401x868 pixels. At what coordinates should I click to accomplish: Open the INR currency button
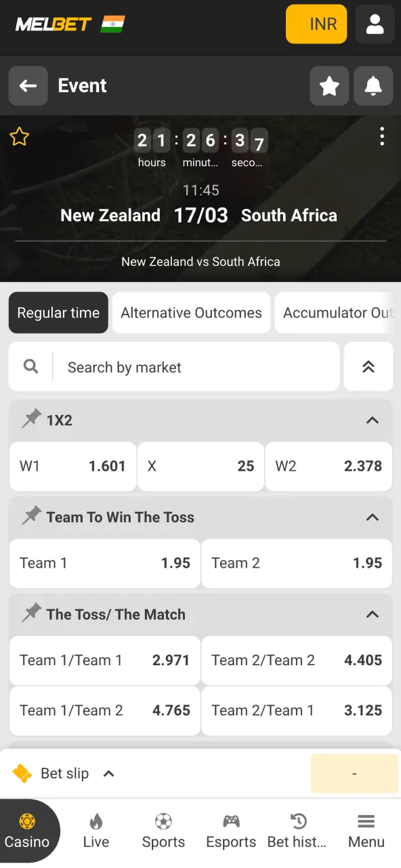(316, 24)
